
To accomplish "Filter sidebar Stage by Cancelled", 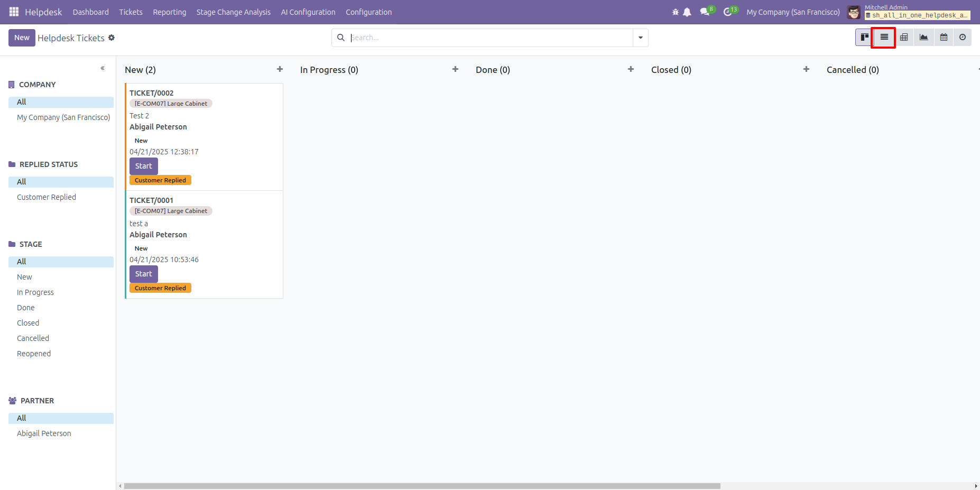I will 33,338.
